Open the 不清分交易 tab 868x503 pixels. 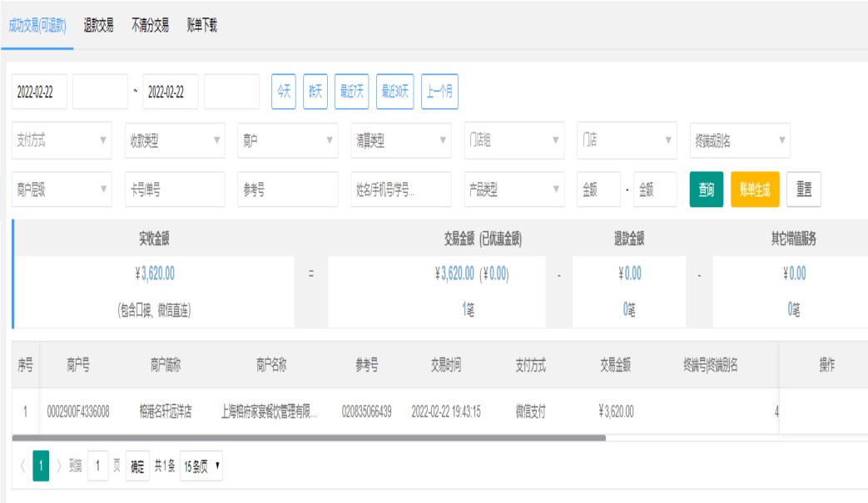point(150,26)
